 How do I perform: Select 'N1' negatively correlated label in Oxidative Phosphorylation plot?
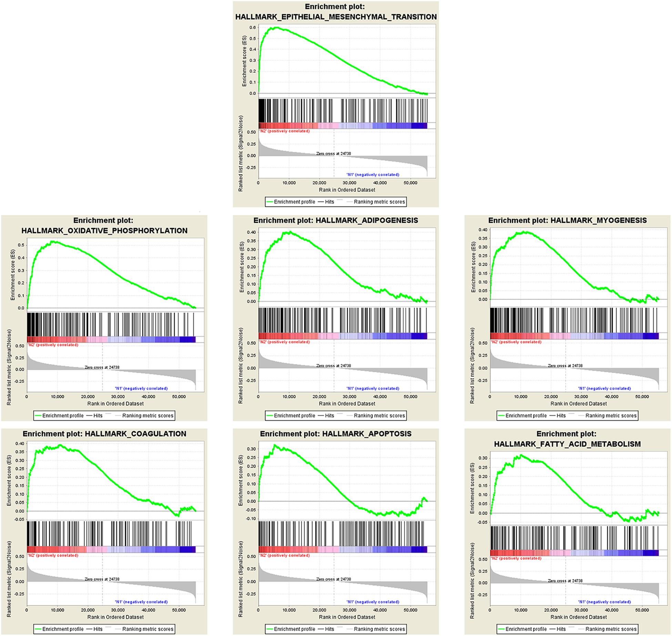pyautogui.click(x=141, y=389)
